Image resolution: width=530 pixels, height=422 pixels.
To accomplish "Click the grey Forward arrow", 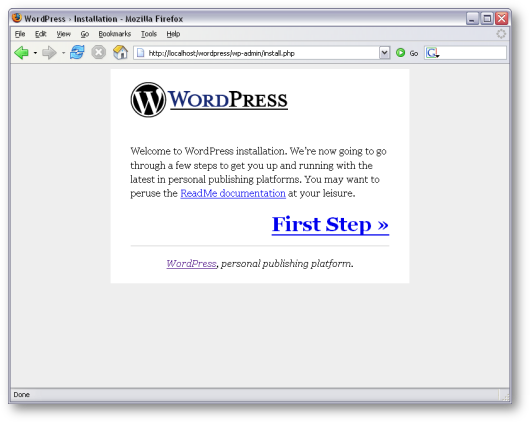I will tap(49, 53).
